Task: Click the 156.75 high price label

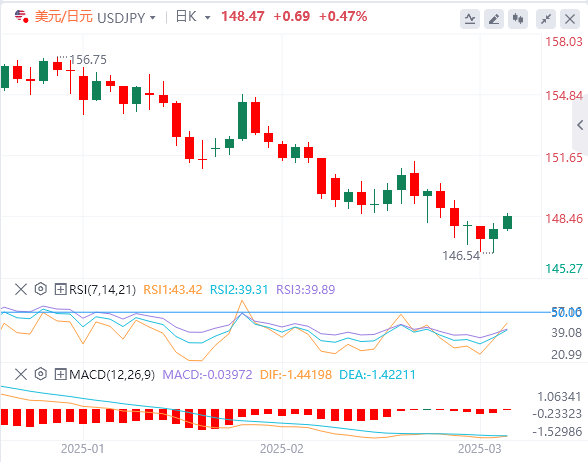Action: (x=88, y=60)
